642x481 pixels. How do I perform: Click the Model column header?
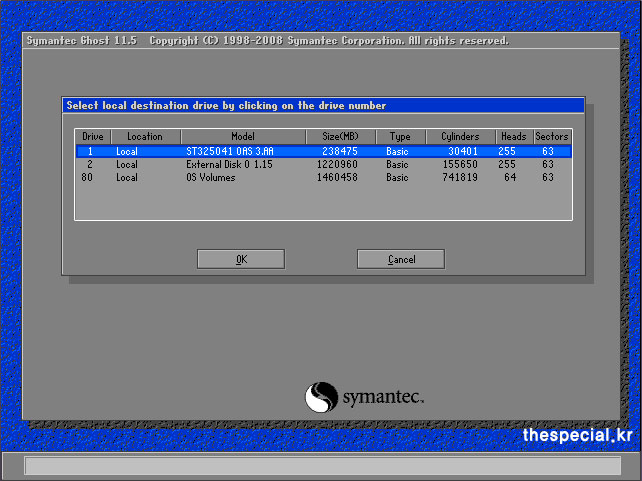[243, 137]
